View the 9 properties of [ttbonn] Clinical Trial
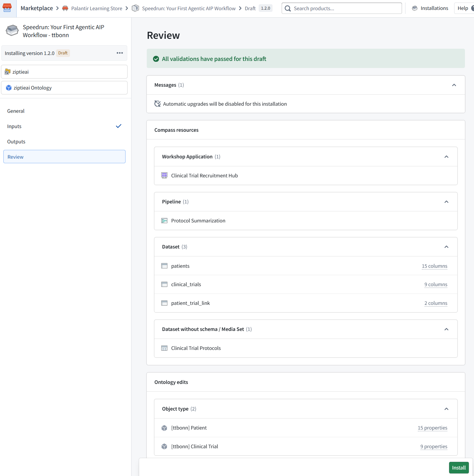474x476 pixels. [x=434, y=447]
